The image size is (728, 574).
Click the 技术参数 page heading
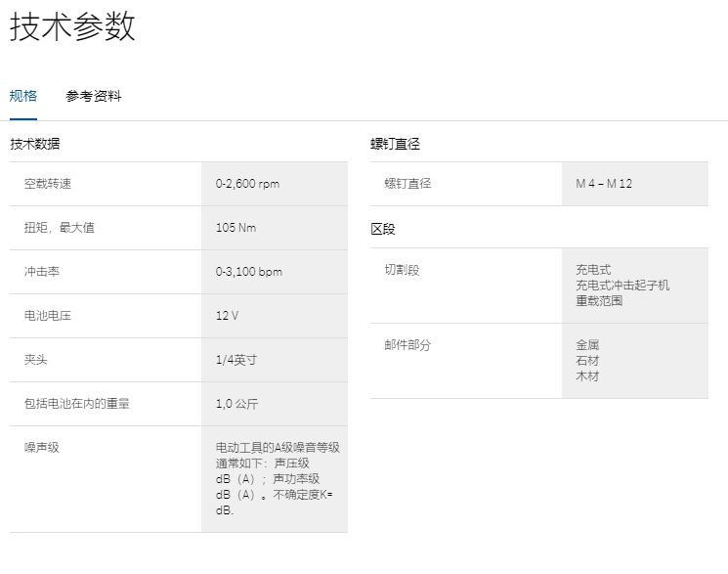(x=72, y=26)
